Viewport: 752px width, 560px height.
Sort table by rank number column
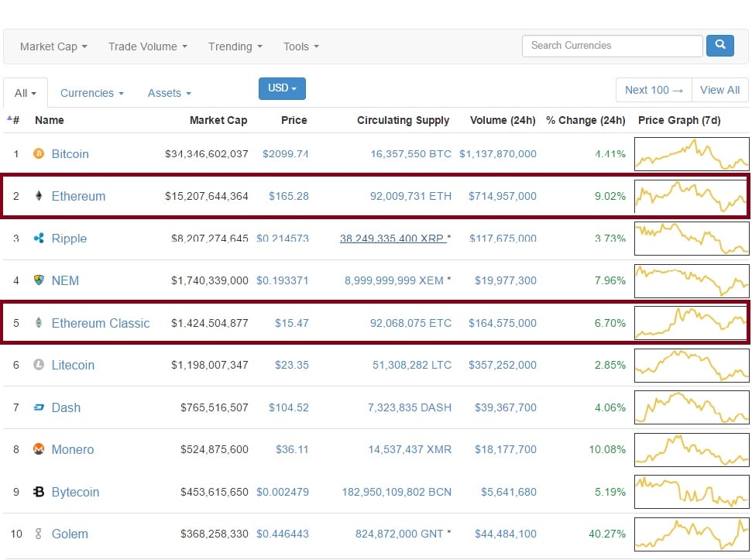pos(15,120)
